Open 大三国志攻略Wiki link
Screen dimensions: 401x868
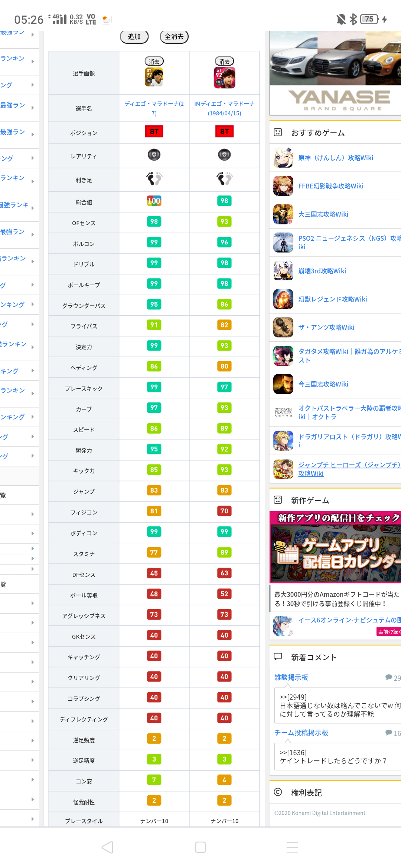[323, 214]
